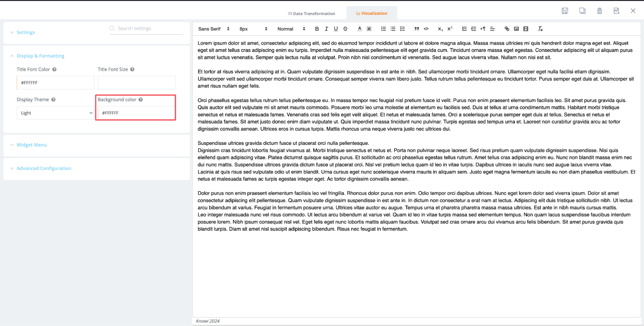Toggle bold formatting
Viewport: 644px width, 326px height.
317,29
